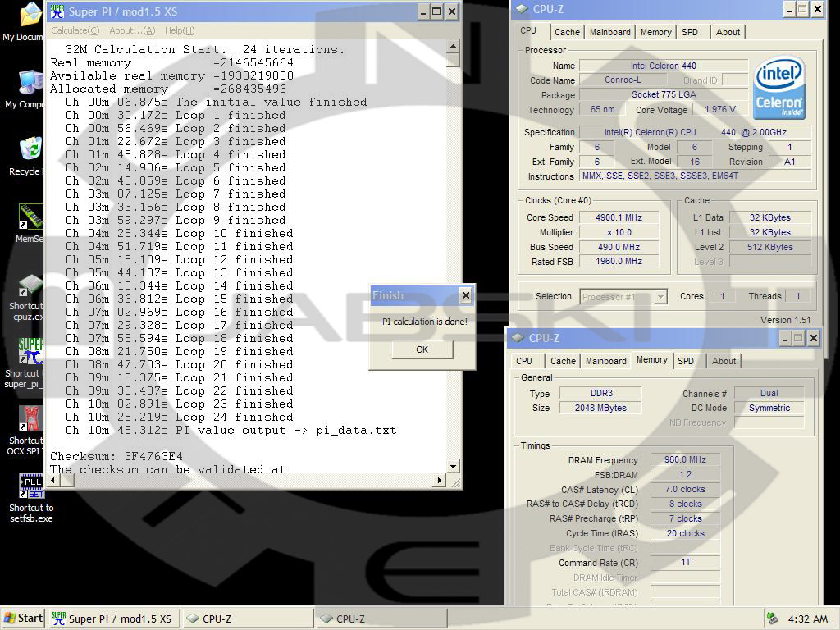The width and height of the screenshot is (840, 630).
Task: Click the system tray network icon
Action: pyautogui.click(x=772, y=619)
